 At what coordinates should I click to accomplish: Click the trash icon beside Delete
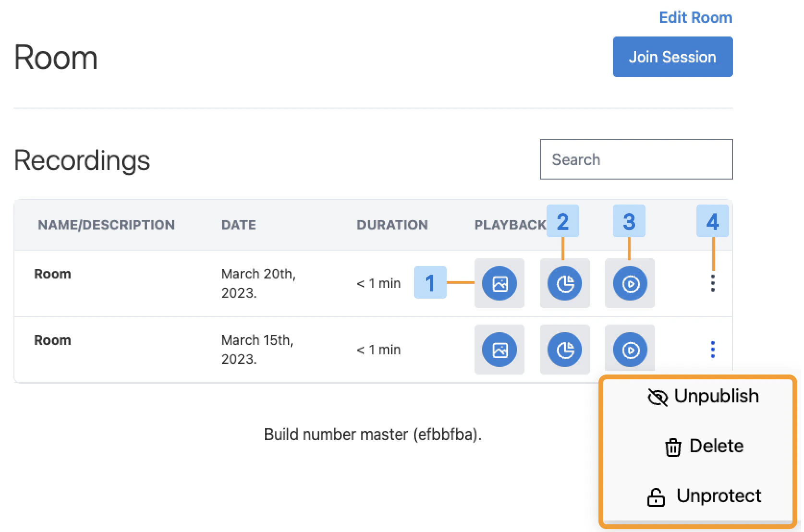[672, 447]
